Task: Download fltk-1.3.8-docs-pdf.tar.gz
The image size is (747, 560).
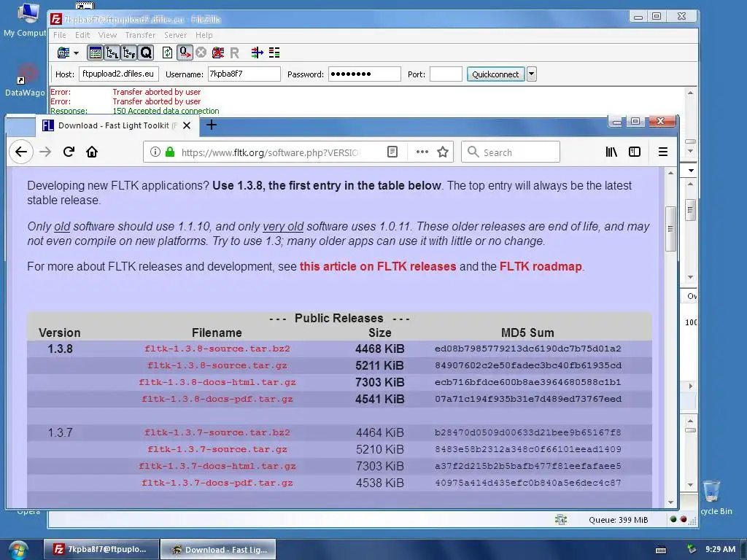Action: coord(217,399)
